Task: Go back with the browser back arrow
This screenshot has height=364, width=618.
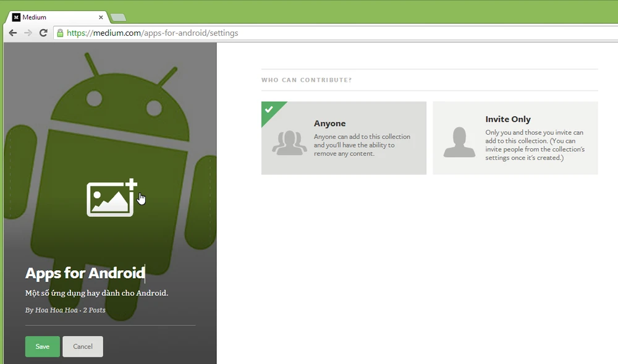Action: pos(13,33)
